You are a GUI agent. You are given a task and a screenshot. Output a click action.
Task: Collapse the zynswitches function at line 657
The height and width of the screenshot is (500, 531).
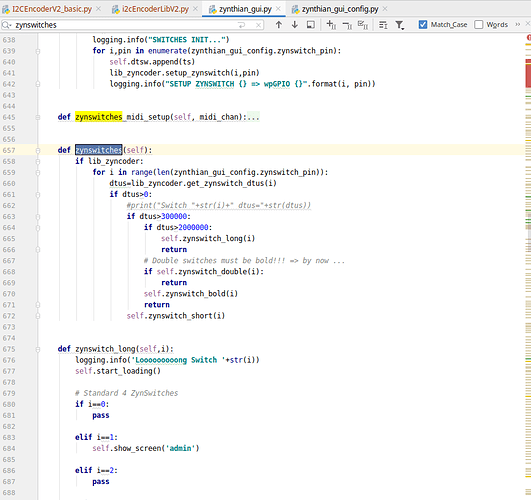click(x=38, y=150)
